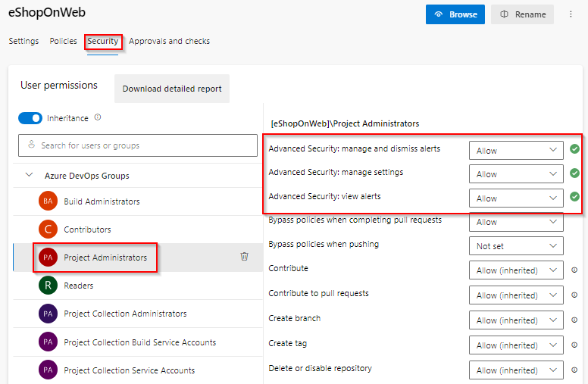
Task: Click the Project Collection Service Accounts avatar
Action: (x=48, y=370)
